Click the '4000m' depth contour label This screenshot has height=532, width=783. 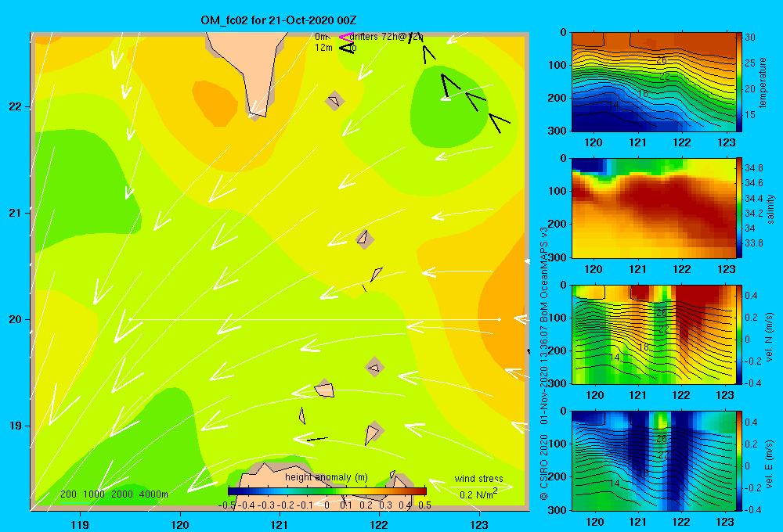153,494
